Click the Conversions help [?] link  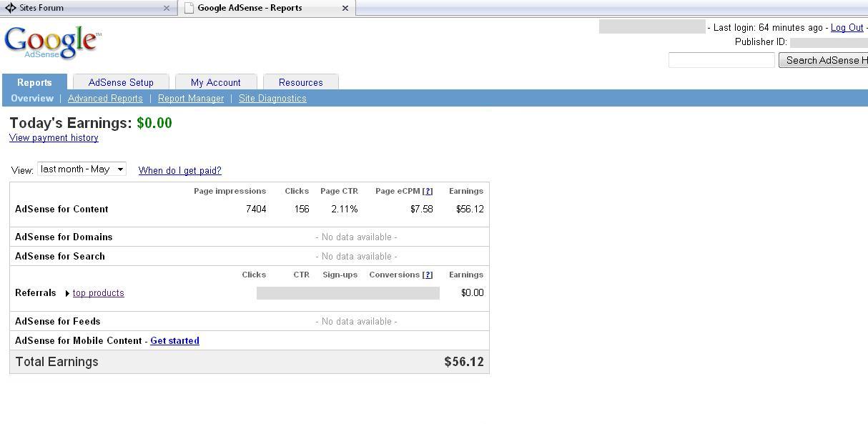[x=428, y=275]
